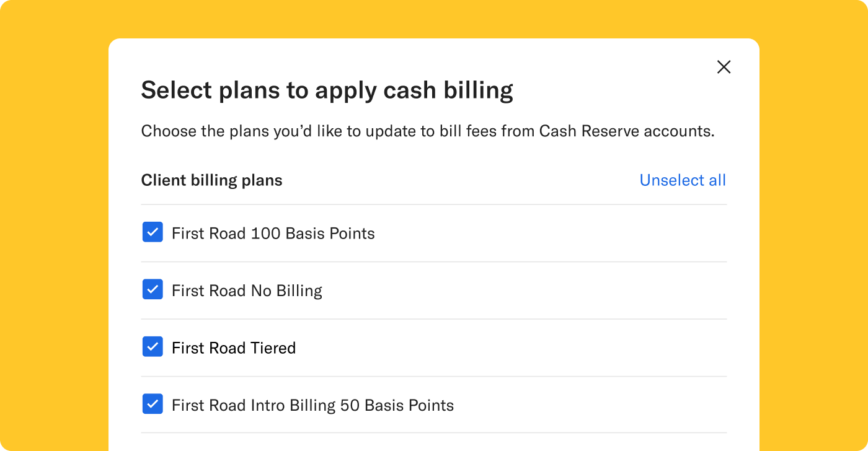Select the First Road No Billing row
Screen dimensions: 868x451
click(x=247, y=290)
